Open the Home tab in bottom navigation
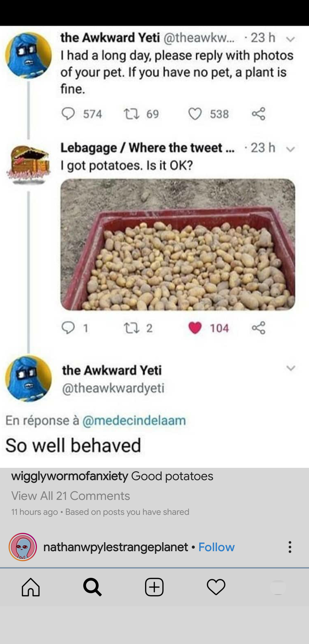The image size is (309, 644). [31, 587]
